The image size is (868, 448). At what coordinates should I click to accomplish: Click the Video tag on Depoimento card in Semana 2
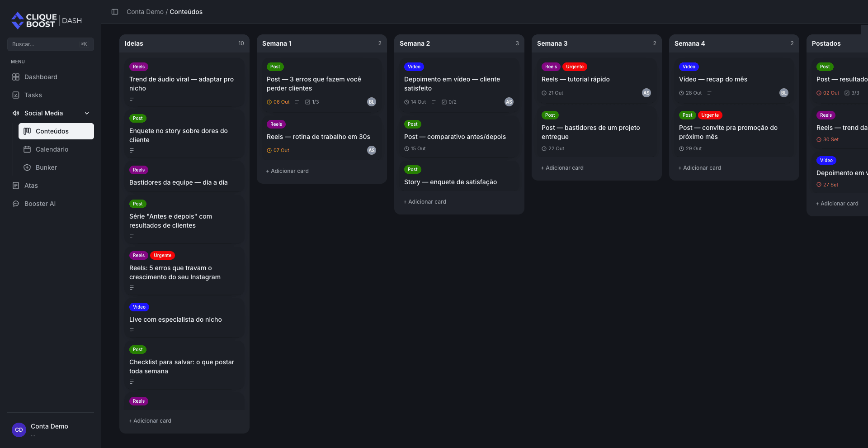414,67
